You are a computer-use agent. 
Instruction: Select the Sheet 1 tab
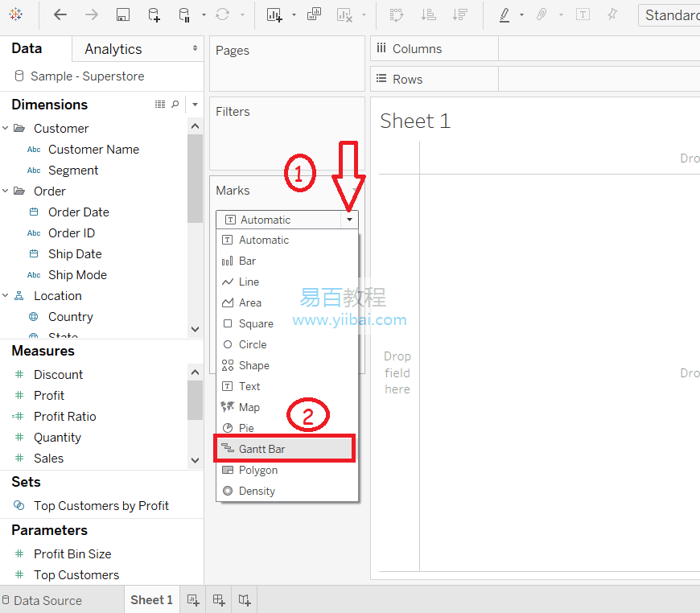tap(152, 599)
